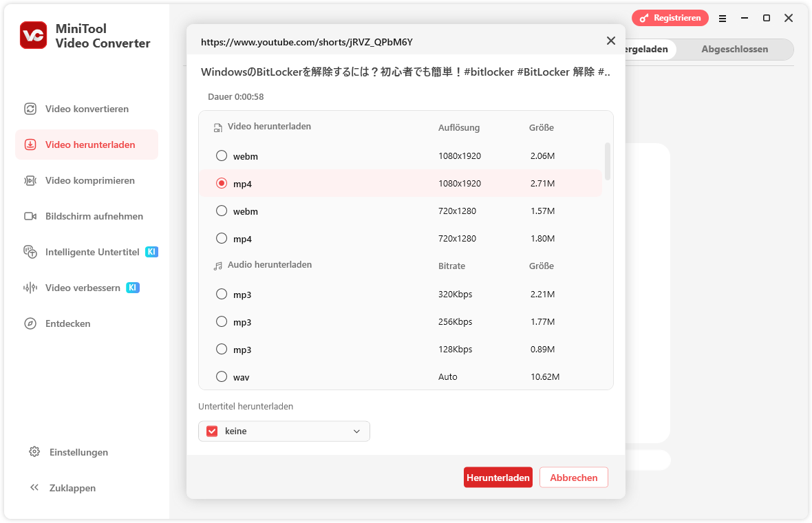
Task: Click the Einstellungen gear icon
Action: [34, 451]
